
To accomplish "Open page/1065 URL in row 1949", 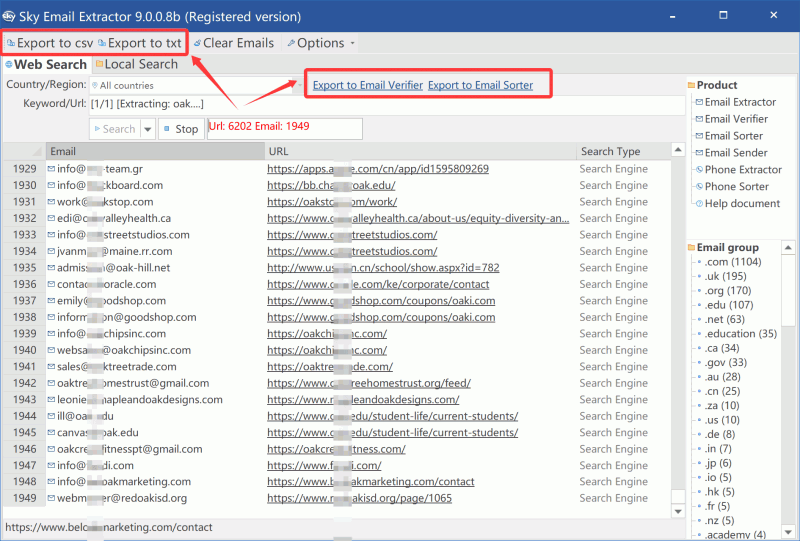I will pyautogui.click(x=359, y=498).
